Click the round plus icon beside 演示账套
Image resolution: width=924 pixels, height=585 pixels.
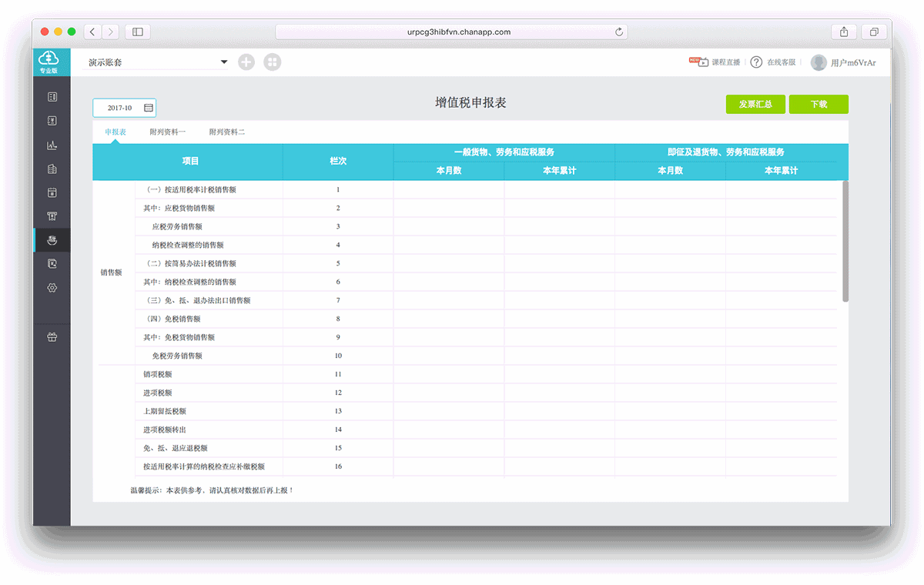(x=246, y=62)
